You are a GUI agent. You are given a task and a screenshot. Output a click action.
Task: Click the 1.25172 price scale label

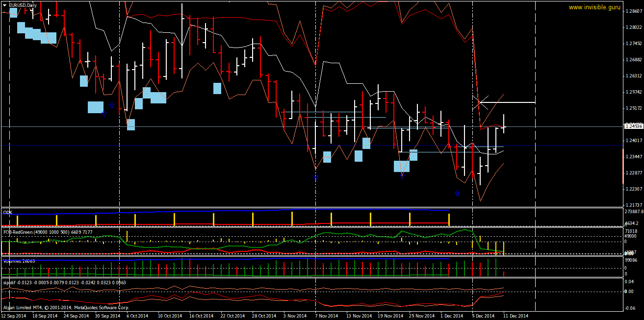tap(634, 108)
